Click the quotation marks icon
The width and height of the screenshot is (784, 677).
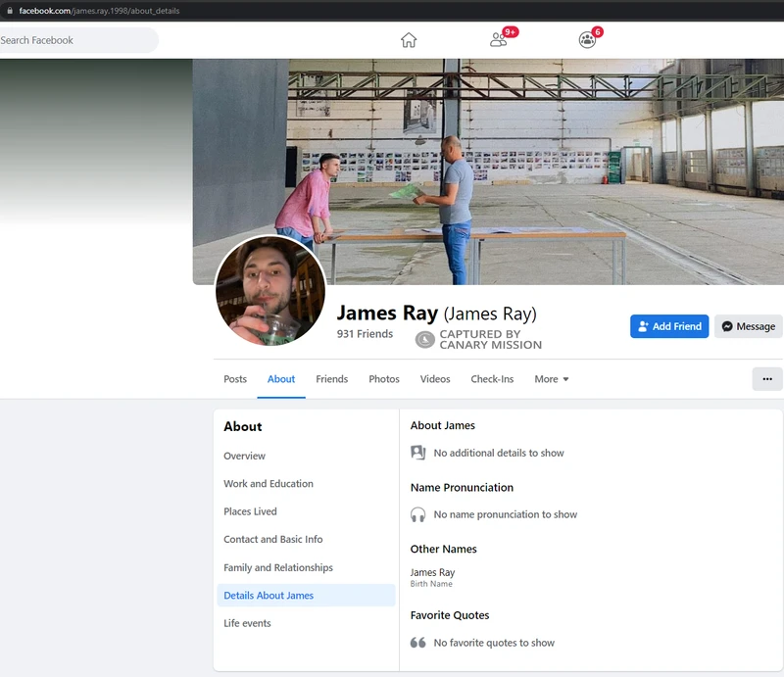pyautogui.click(x=418, y=643)
